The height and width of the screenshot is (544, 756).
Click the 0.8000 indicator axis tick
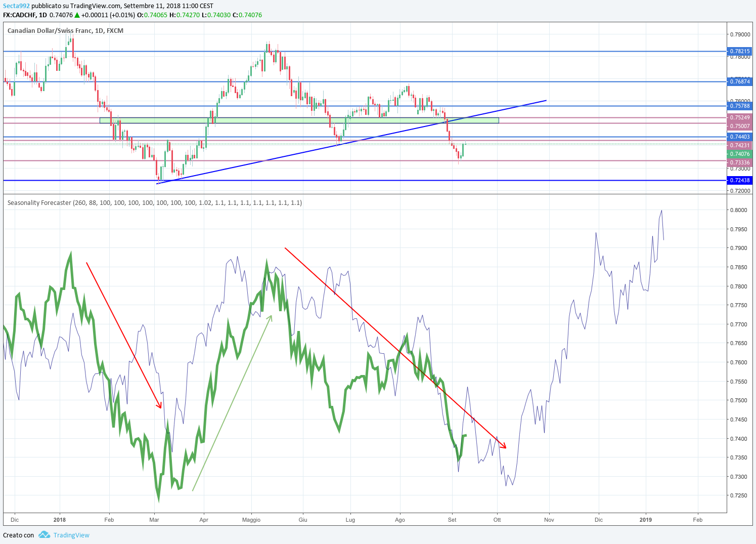[740, 210]
